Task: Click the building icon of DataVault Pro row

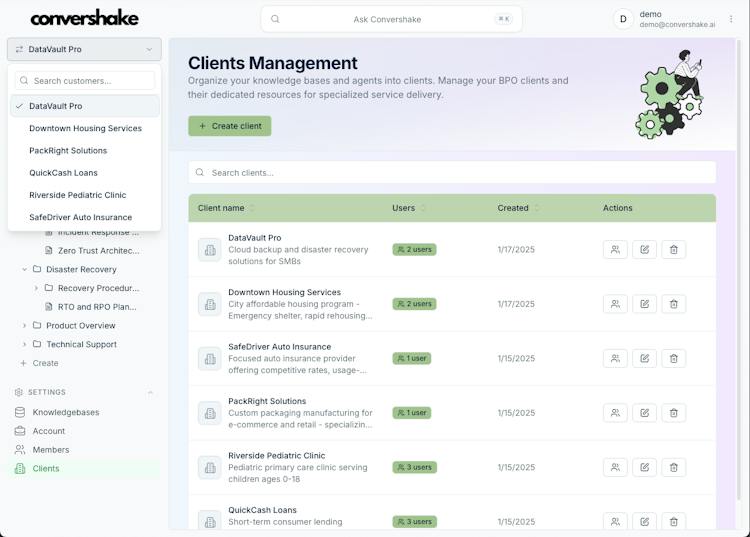Action: click(x=210, y=250)
